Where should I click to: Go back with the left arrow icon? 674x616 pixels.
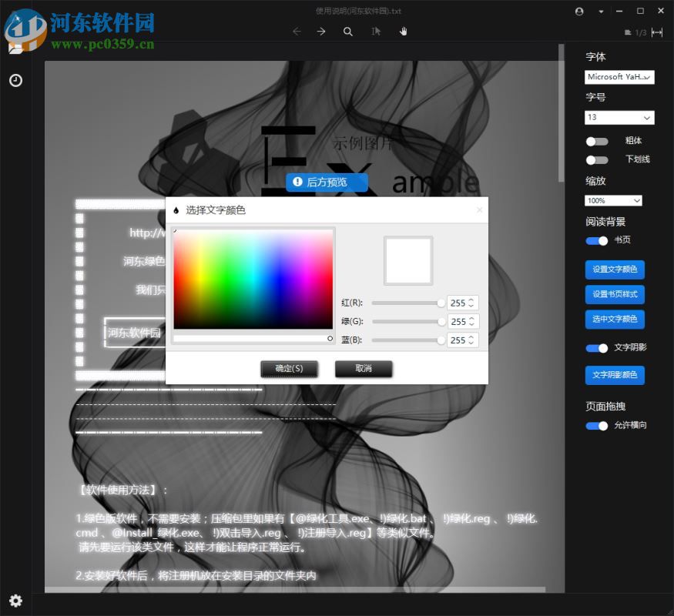tap(297, 32)
